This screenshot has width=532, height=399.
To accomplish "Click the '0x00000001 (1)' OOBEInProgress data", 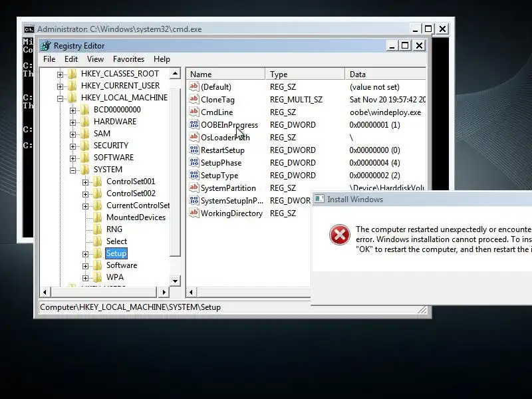I will coord(374,125).
